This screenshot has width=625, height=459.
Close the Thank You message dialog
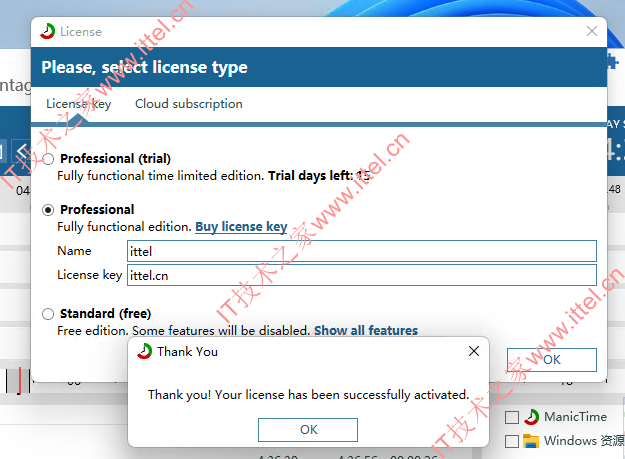click(x=474, y=351)
